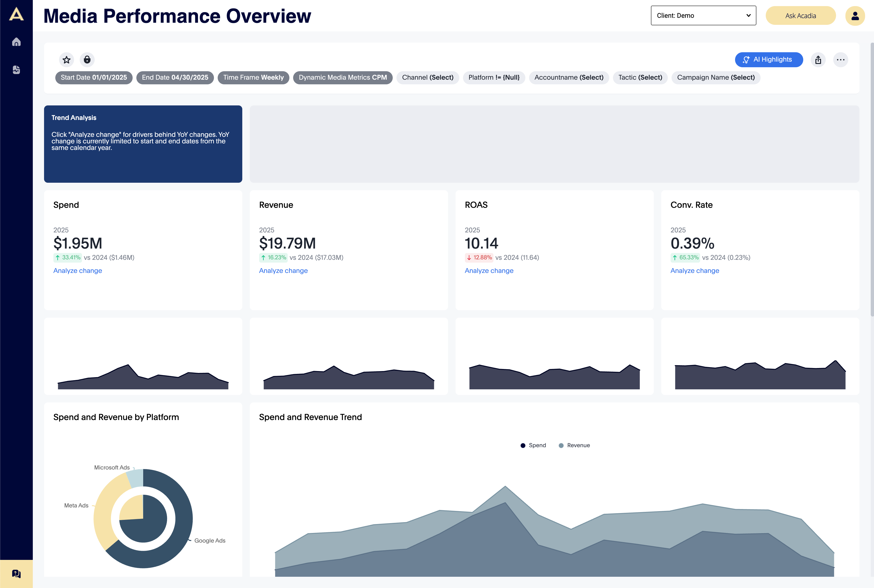
Task: Open the help chat icon at bottom left
Action: (x=16, y=574)
